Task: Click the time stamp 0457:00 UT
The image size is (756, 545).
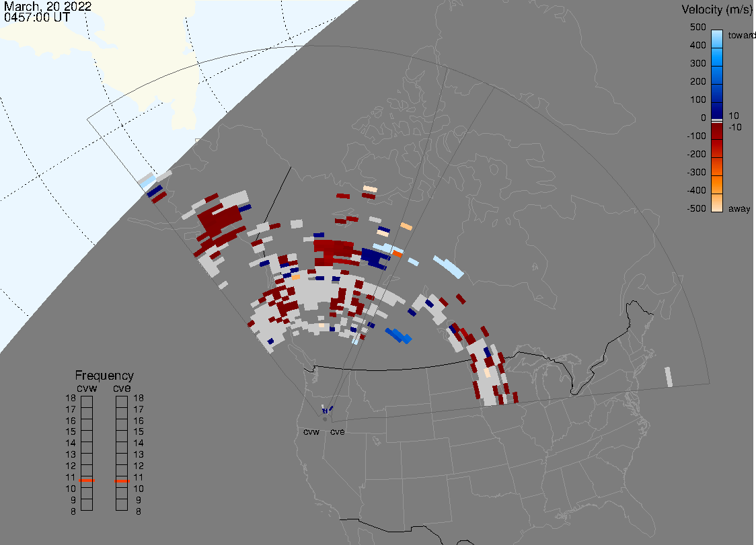Action: pyautogui.click(x=36, y=17)
